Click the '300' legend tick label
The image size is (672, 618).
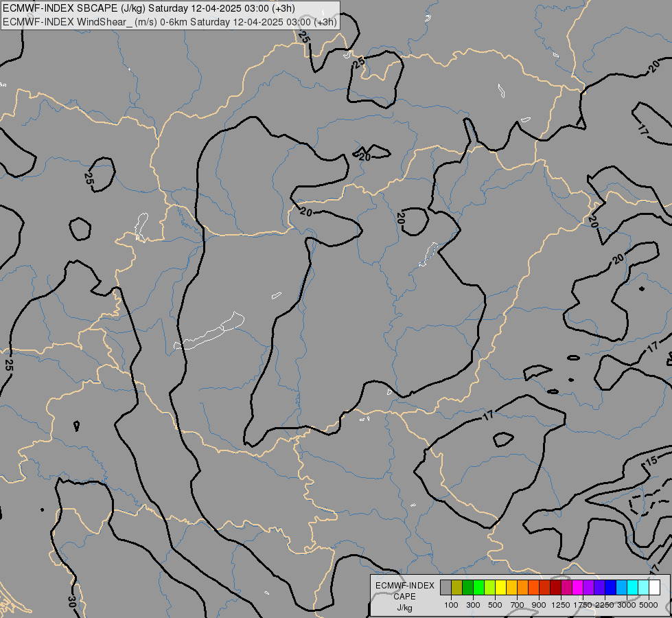pos(473,605)
